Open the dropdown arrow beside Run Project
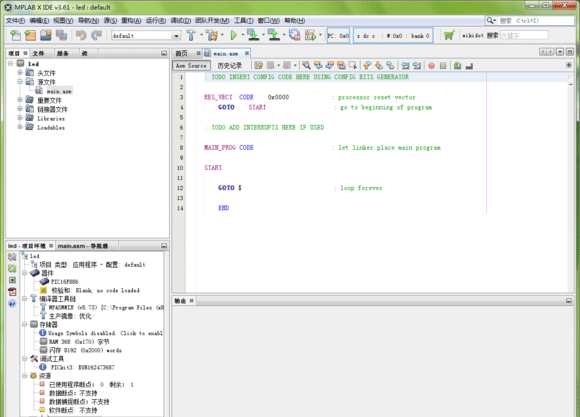The height and width of the screenshot is (417, 580). pyautogui.click(x=243, y=35)
